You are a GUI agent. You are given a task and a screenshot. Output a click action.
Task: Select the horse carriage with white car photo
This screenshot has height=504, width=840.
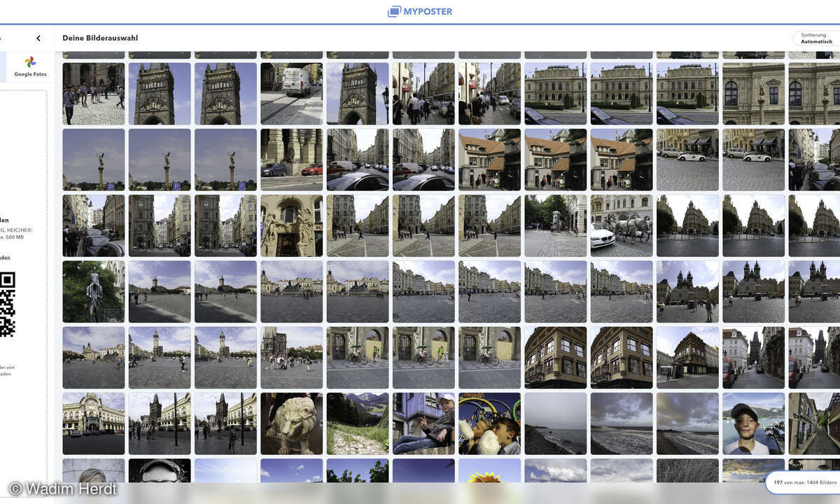(621, 225)
